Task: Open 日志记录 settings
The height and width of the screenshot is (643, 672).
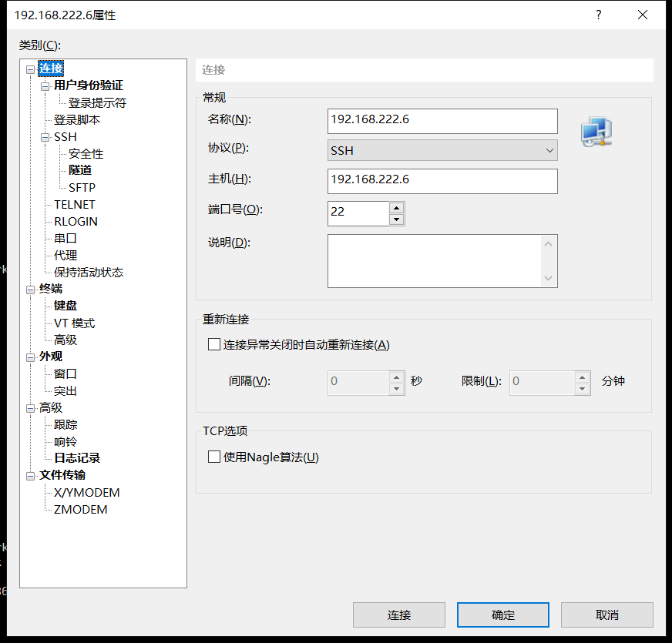Action: click(77, 458)
